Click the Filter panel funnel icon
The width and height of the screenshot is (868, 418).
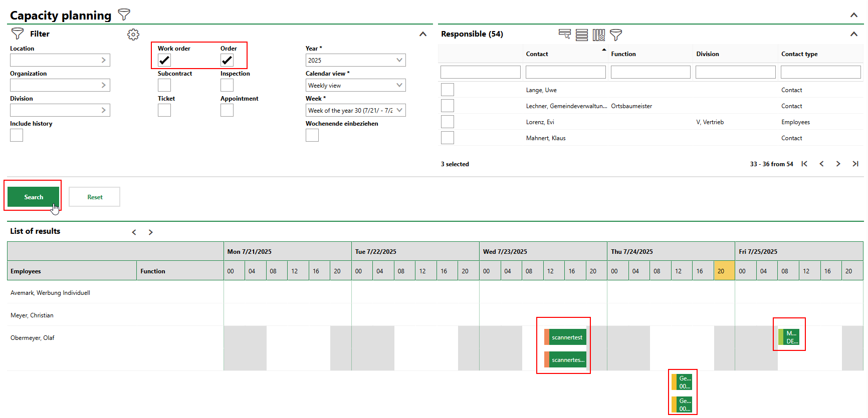18,34
